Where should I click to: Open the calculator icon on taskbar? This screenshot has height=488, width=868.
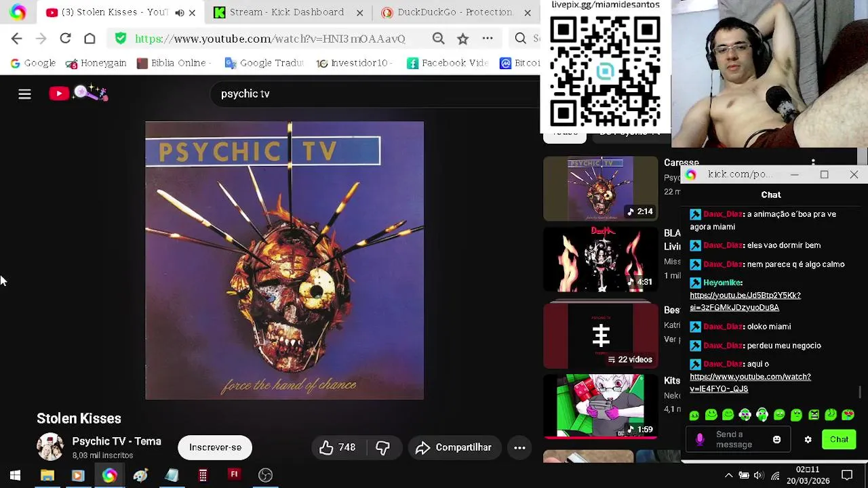click(203, 475)
